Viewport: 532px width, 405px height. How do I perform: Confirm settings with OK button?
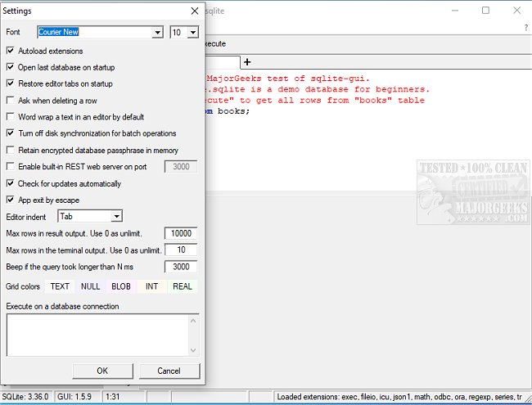tap(102, 371)
